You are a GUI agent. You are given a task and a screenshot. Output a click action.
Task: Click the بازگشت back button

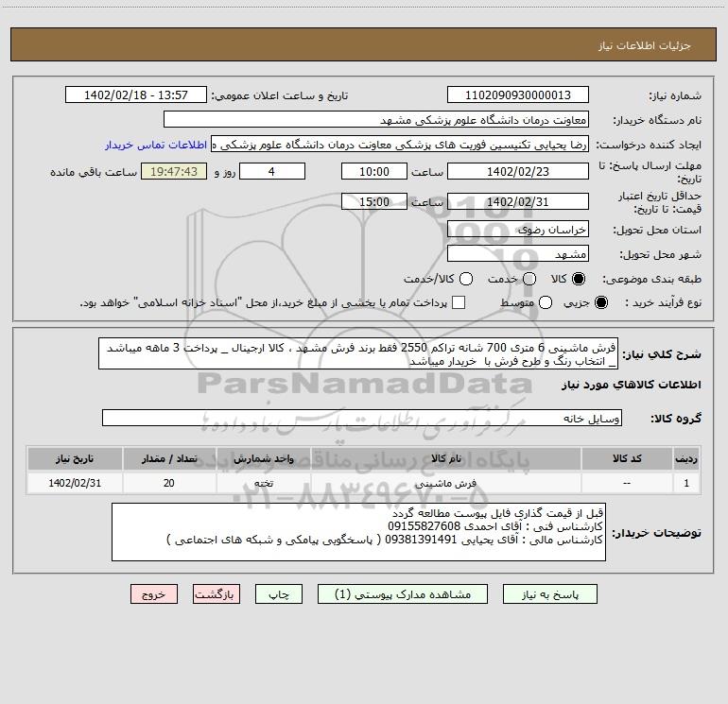pyautogui.click(x=217, y=594)
